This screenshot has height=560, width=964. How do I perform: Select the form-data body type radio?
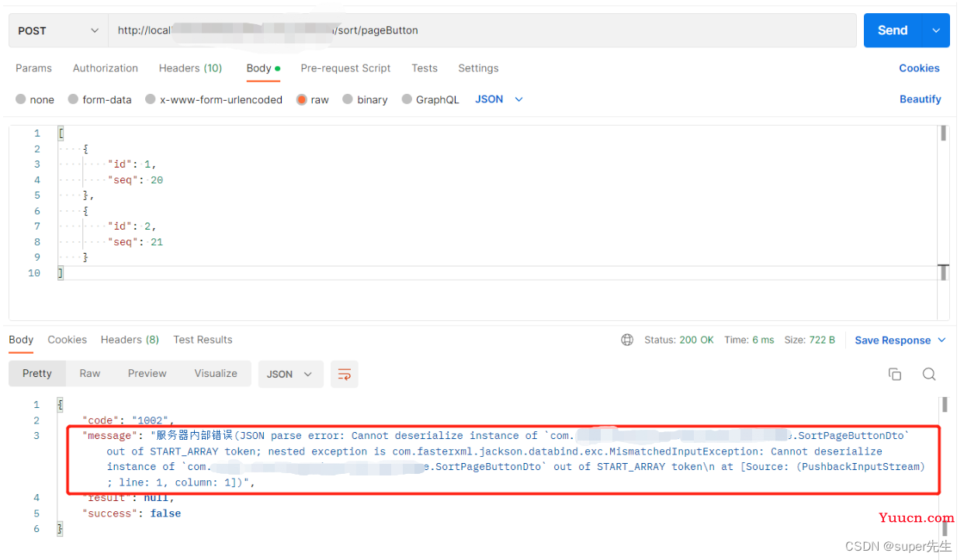point(74,99)
